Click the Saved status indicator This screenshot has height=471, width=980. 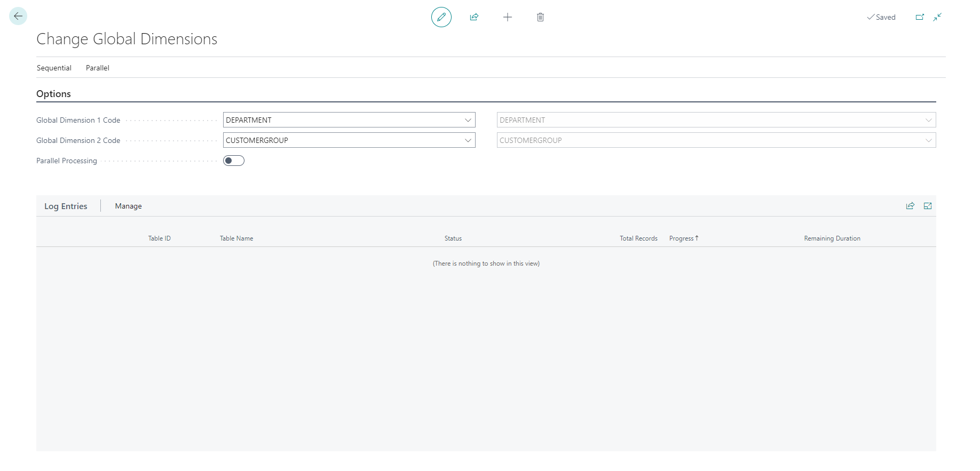tap(881, 17)
